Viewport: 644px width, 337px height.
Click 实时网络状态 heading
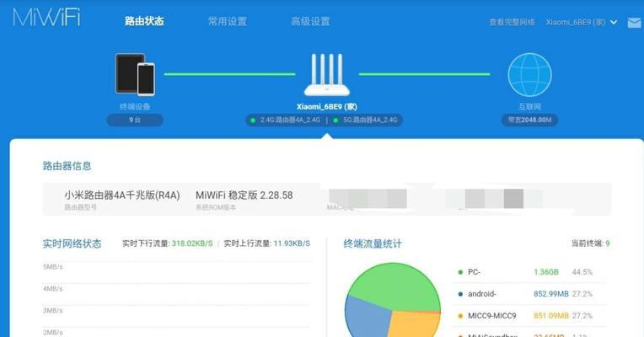click(x=72, y=243)
